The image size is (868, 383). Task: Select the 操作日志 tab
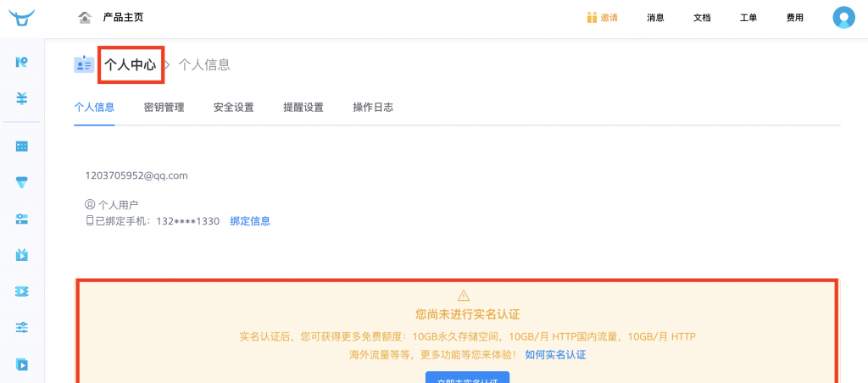tap(373, 108)
